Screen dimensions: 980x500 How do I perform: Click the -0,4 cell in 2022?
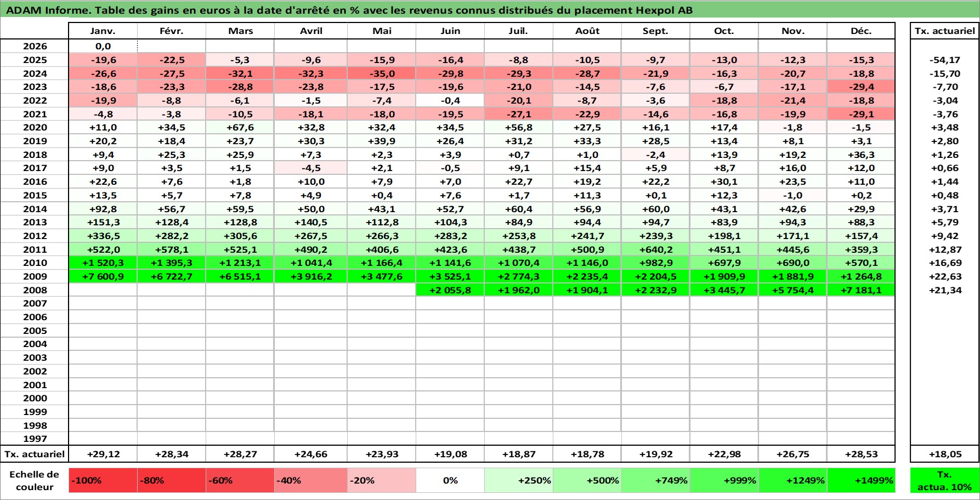tap(450, 100)
